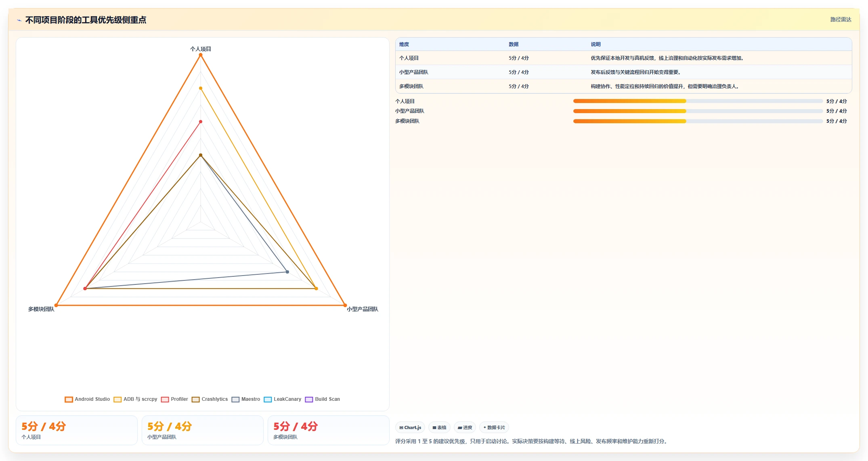Show the LeakCanary dataset via legend

(282, 399)
